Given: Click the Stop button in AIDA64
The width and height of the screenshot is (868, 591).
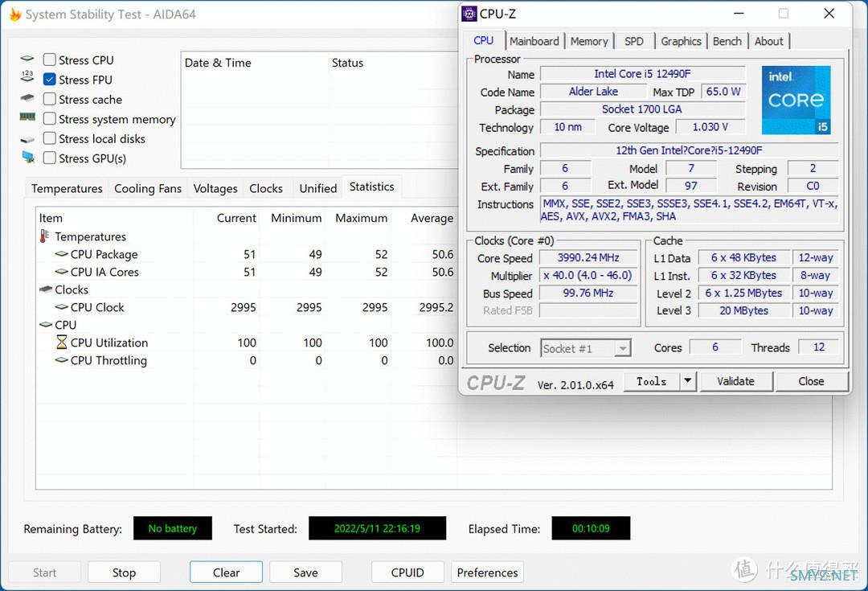Looking at the screenshot, I should (124, 573).
